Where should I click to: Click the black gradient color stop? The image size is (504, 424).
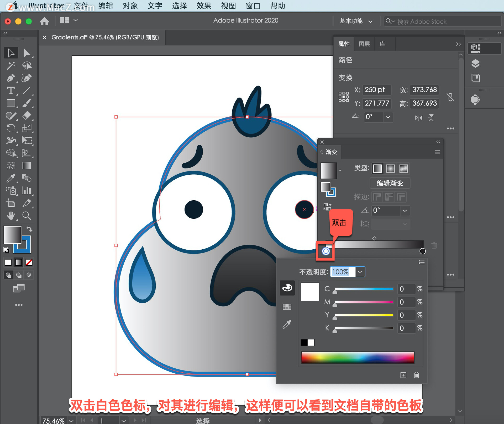pyautogui.click(x=422, y=251)
